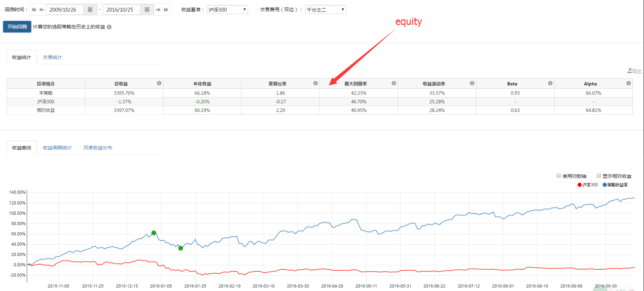Enable the 使用对数轴 checkbox
This screenshot has width=644, height=291.
pos(559,176)
